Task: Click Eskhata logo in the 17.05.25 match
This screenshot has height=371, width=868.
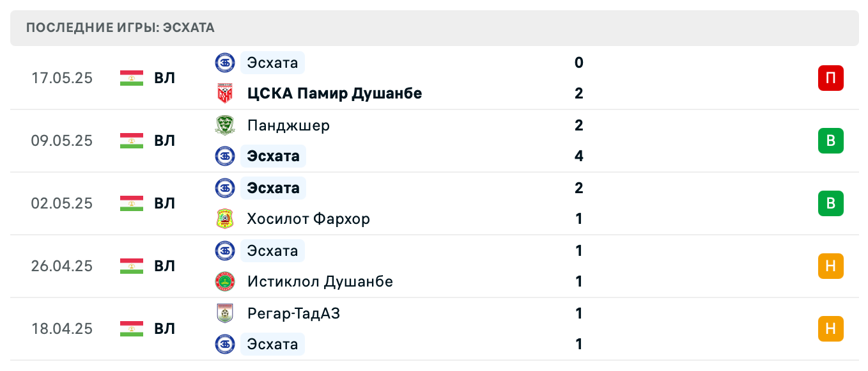Action: pos(225,63)
